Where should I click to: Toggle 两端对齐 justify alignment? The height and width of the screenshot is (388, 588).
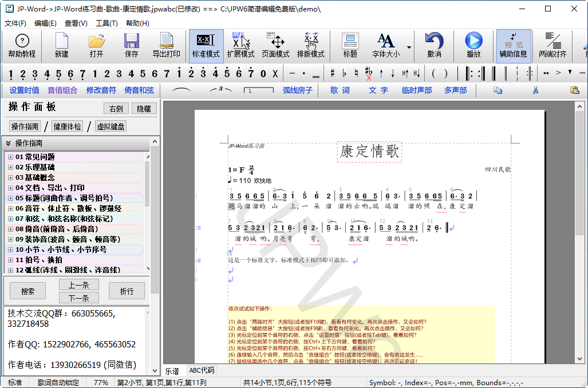(553, 46)
